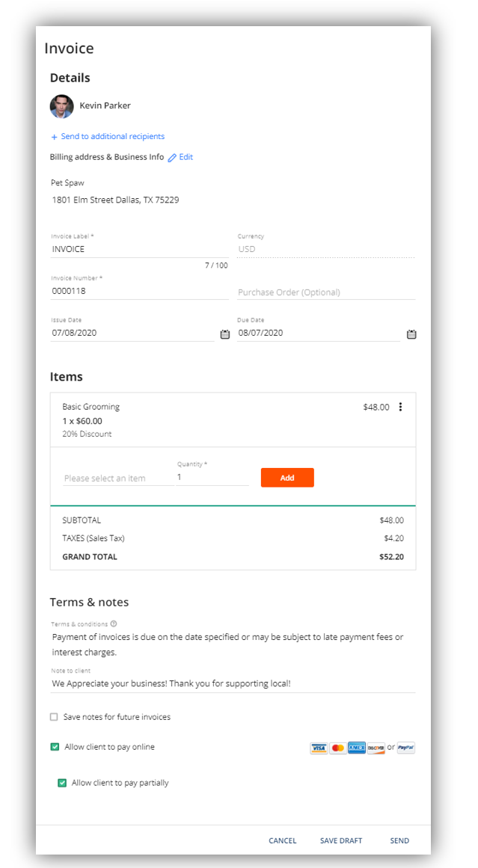The width and height of the screenshot is (478, 868).
Task: Click the Invoice Number field
Action: (x=140, y=291)
